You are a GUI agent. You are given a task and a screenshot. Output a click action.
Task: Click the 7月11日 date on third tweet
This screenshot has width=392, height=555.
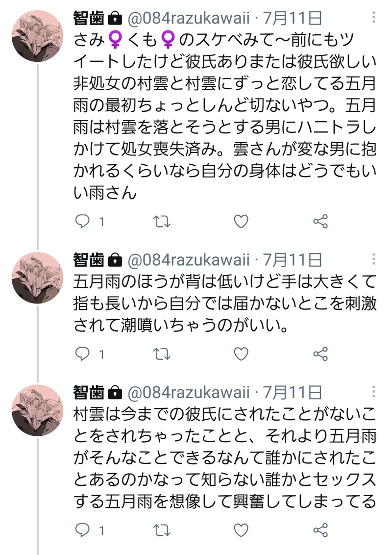coord(293,392)
